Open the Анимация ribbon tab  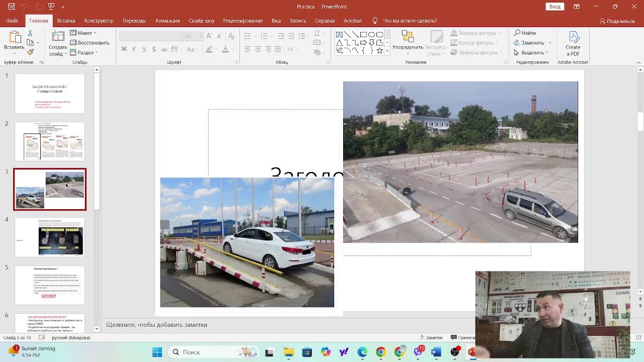click(x=168, y=21)
